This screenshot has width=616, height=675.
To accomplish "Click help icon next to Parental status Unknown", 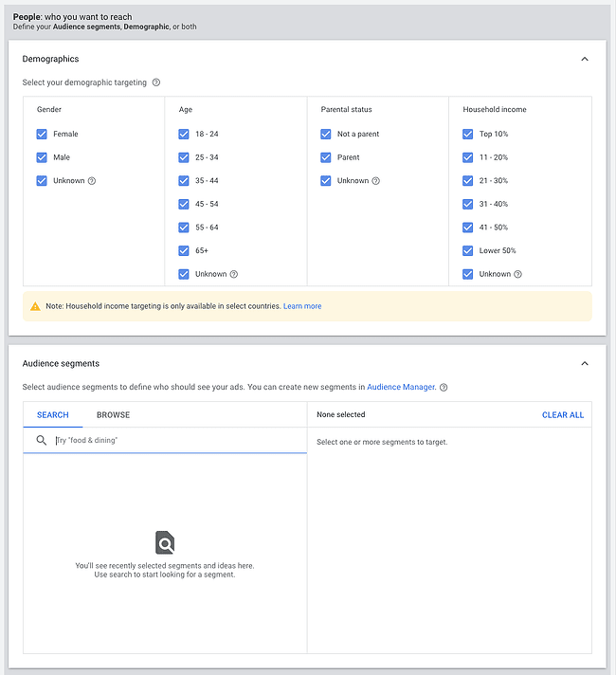I will coord(376,181).
